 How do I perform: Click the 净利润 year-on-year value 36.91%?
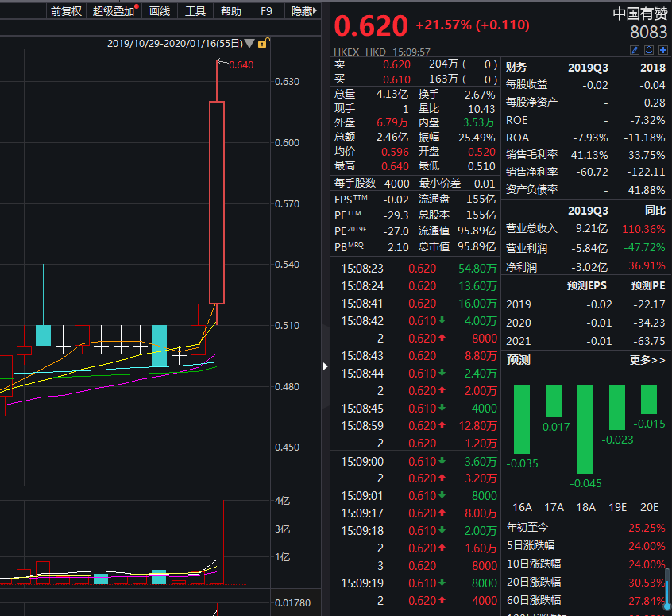click(x=647, y=266)
